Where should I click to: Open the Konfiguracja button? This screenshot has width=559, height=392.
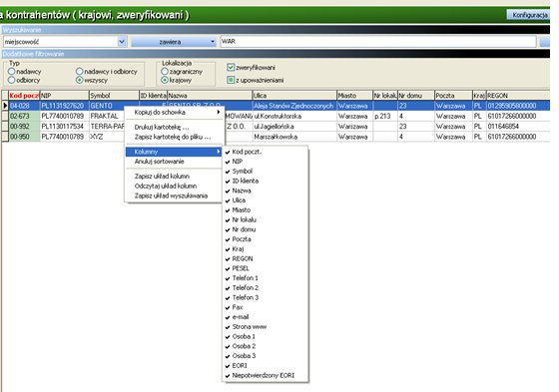(529, 15)
